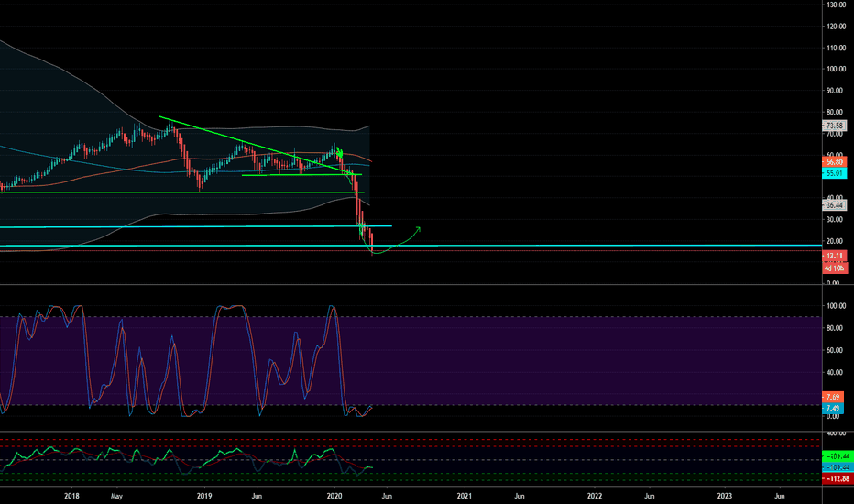This screenshot has width=854, height=504.
Task: Click the blue 7.49 stochastic value label
Action: pos(833,408)
